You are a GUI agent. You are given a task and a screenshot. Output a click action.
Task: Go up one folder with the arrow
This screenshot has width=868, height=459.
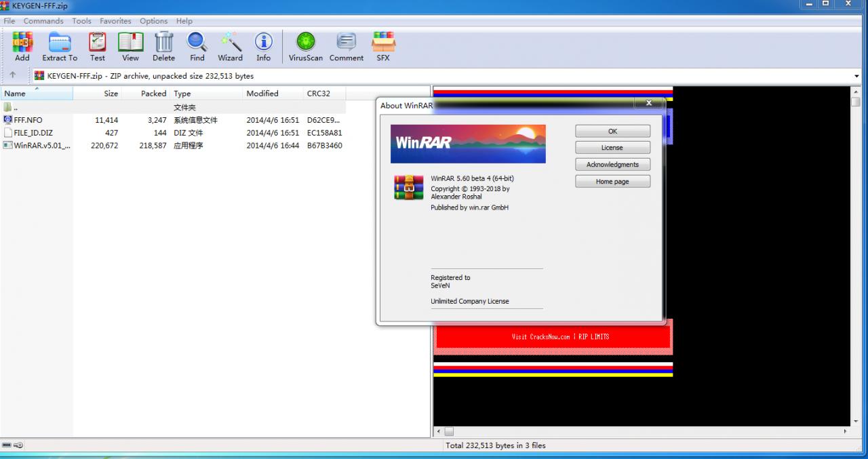13,76
